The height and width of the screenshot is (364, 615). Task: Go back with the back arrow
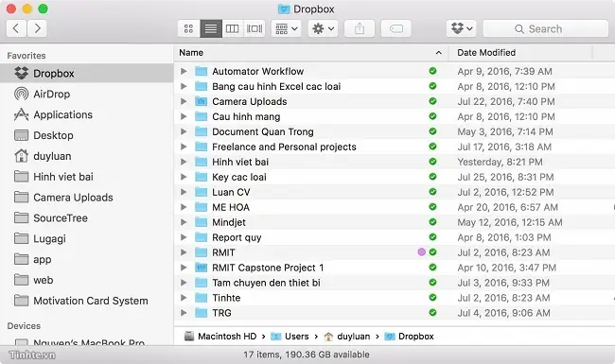[16, 28]
